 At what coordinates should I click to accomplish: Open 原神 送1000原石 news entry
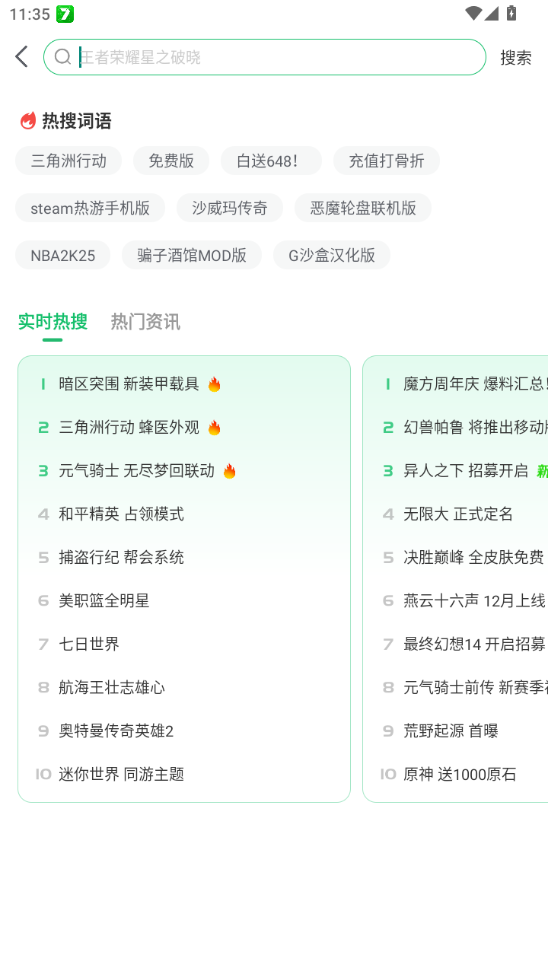(459, 774)
